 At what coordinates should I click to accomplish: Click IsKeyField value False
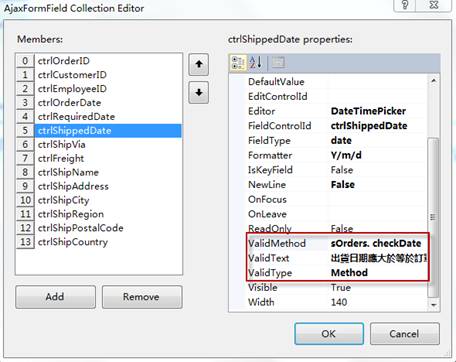342,170
